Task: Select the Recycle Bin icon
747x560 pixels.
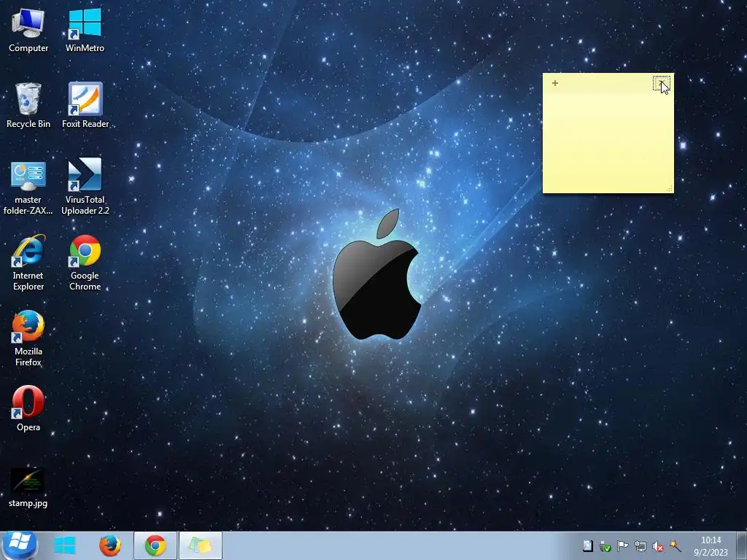Action: click(28, 105)
